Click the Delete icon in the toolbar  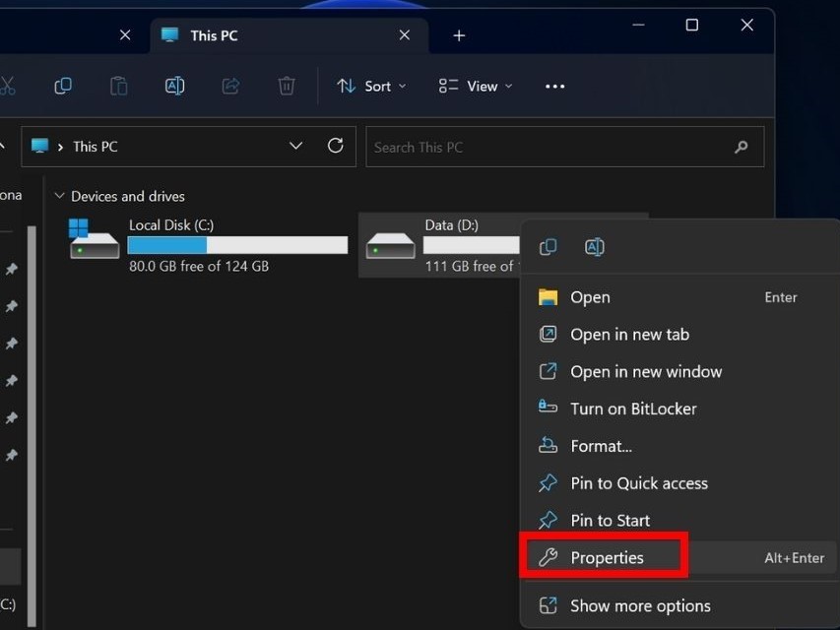pyautogui.click(x=286, y=86)
